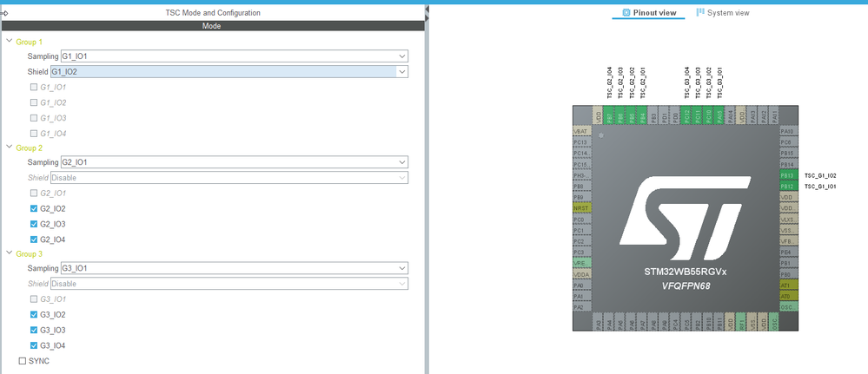Select the PB6 pin on the chip
The image size is (868, 374).
pos(620,115)
